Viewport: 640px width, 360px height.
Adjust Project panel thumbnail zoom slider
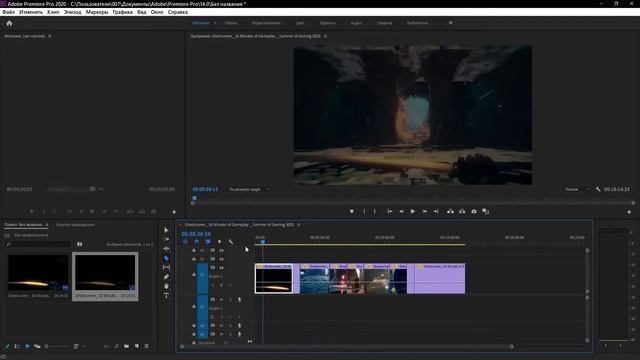point(56,347)
